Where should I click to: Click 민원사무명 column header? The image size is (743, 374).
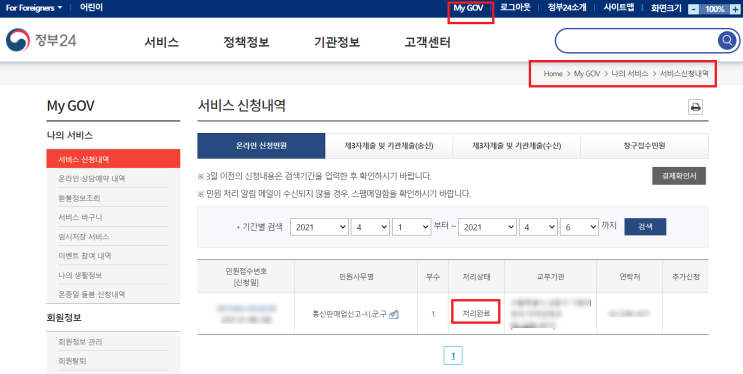[356, 276]
